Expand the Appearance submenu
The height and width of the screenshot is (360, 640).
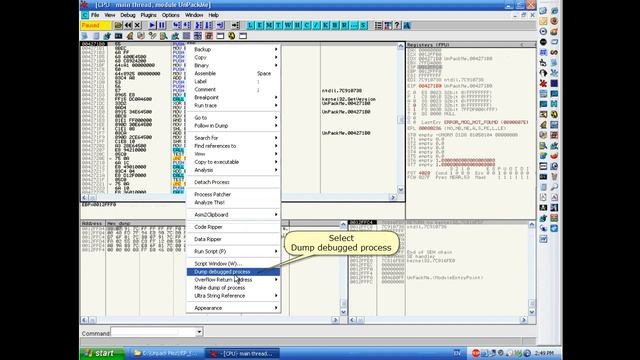pyautogui.click(x=233, y=308)
